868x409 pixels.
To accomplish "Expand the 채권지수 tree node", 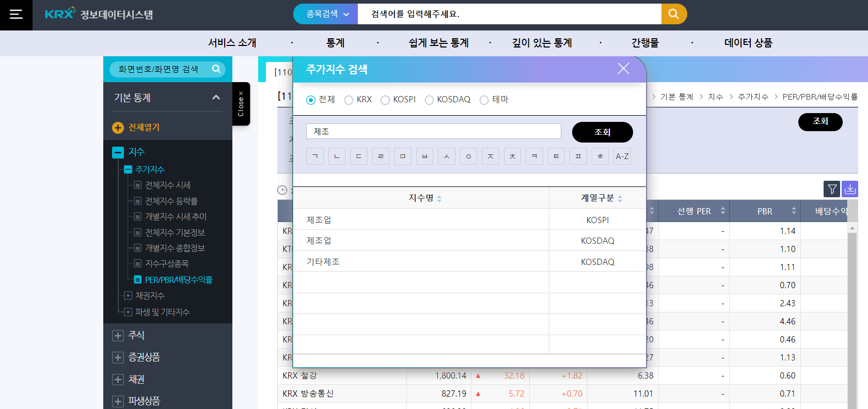I will pos(128,295).
